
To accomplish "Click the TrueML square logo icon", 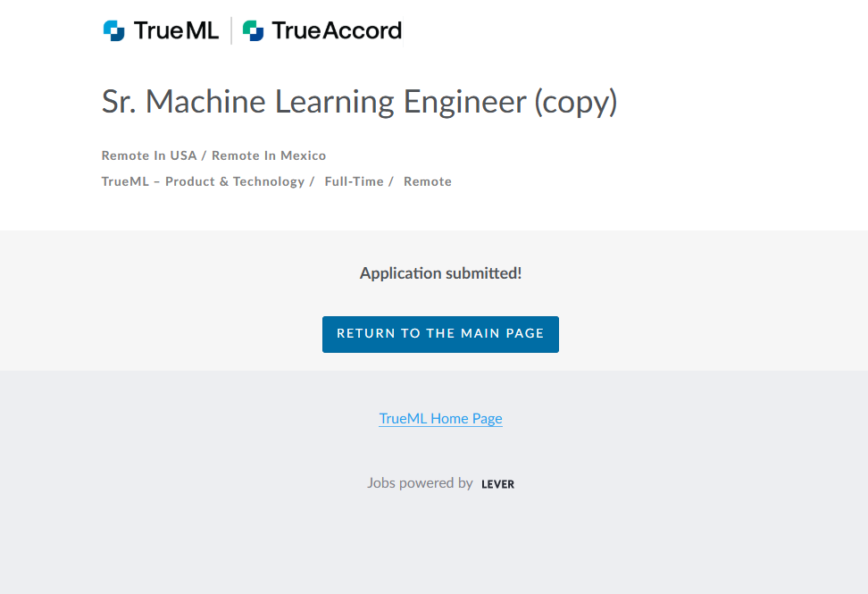I will point(114,31).
